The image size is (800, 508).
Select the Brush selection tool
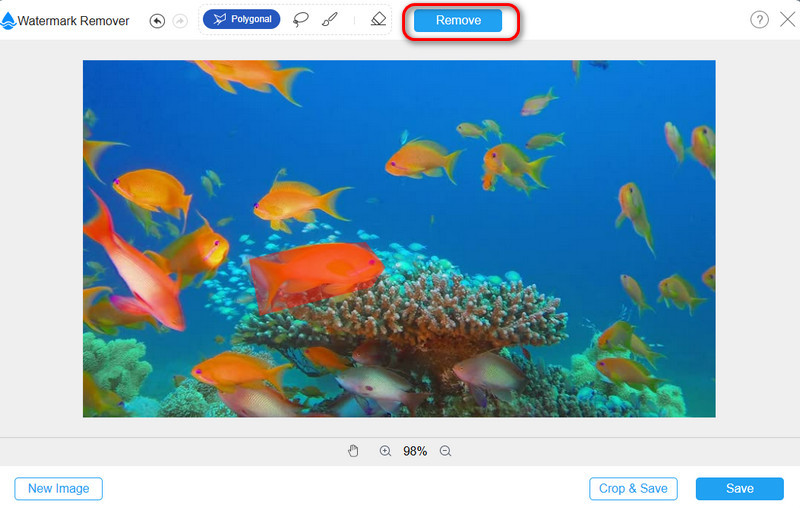click(330, 20)
